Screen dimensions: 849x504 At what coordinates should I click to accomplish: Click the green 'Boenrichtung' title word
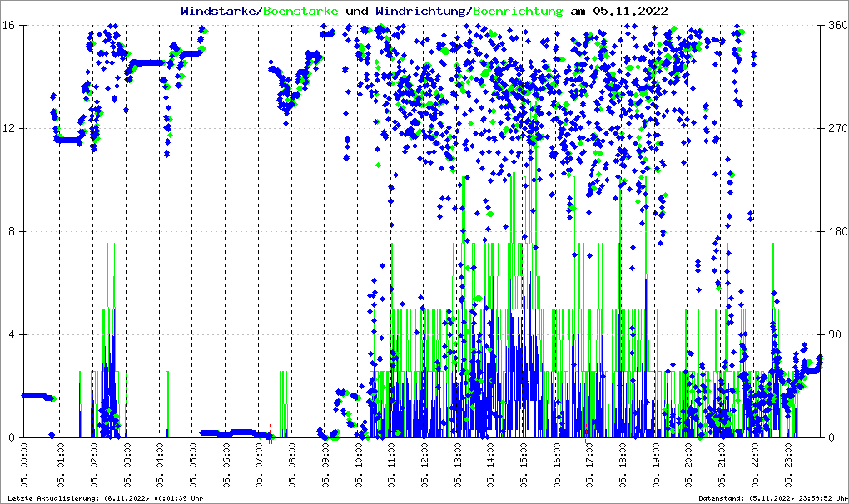517,11
